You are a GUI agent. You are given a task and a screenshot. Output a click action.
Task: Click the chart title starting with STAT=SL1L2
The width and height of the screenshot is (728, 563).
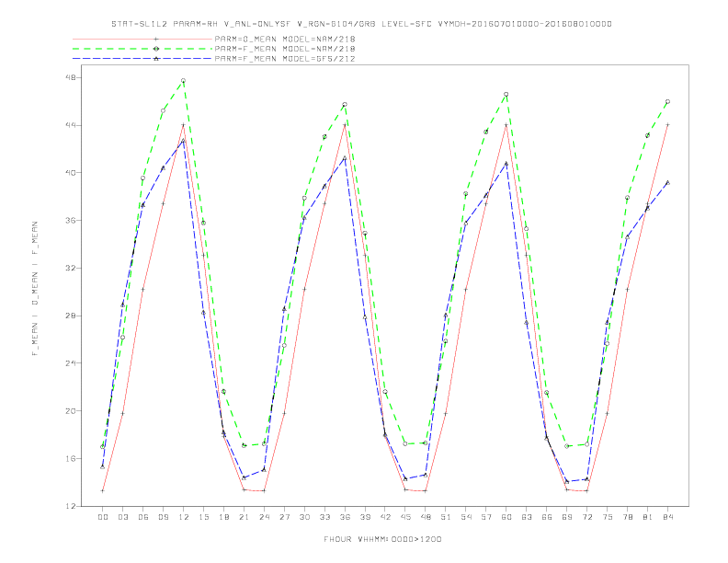point(361,24)
